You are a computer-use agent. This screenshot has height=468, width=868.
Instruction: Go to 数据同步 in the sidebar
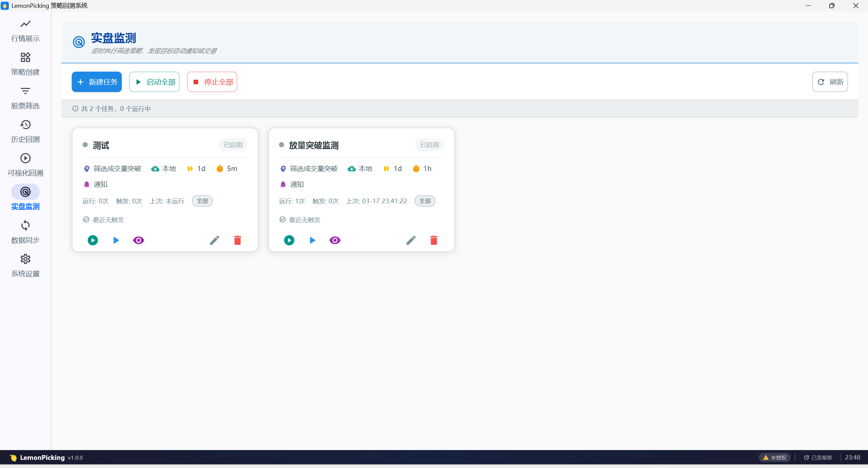(x=25, y=232)
